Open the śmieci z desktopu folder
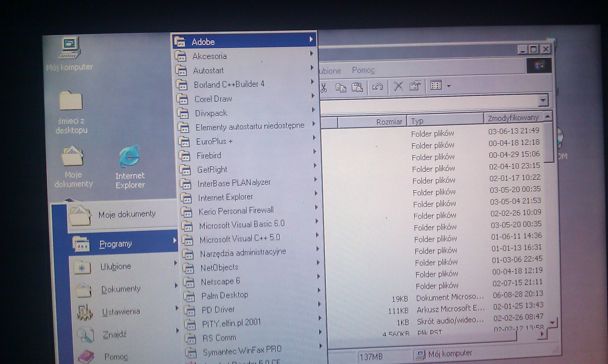 71,101
